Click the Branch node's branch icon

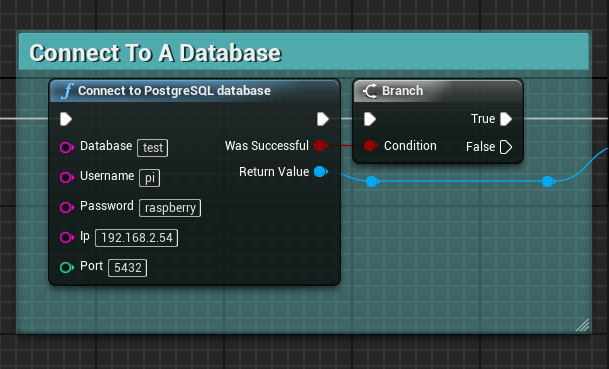[x=370, y=91]
